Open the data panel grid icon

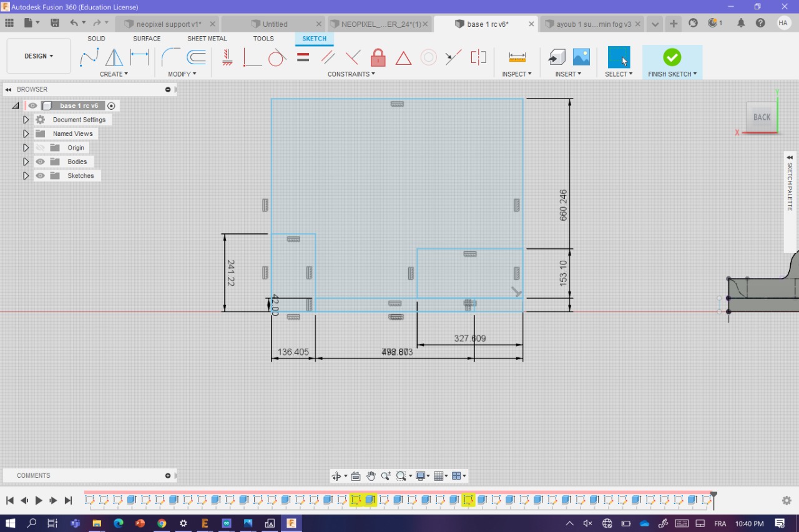9,23
